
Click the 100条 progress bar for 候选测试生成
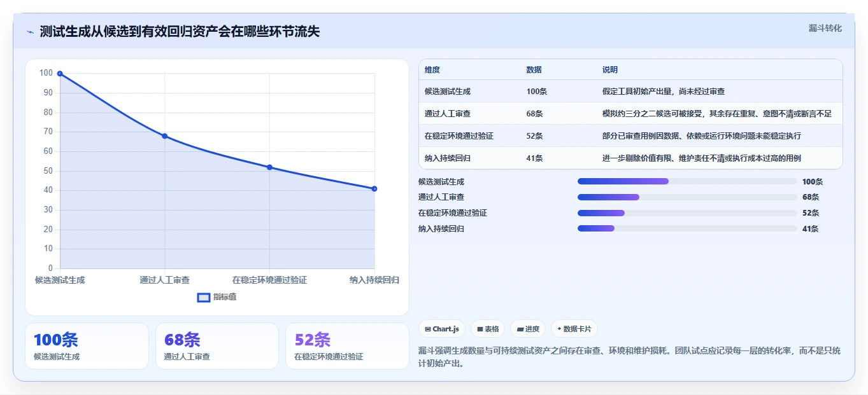click(x=687, y=181)
